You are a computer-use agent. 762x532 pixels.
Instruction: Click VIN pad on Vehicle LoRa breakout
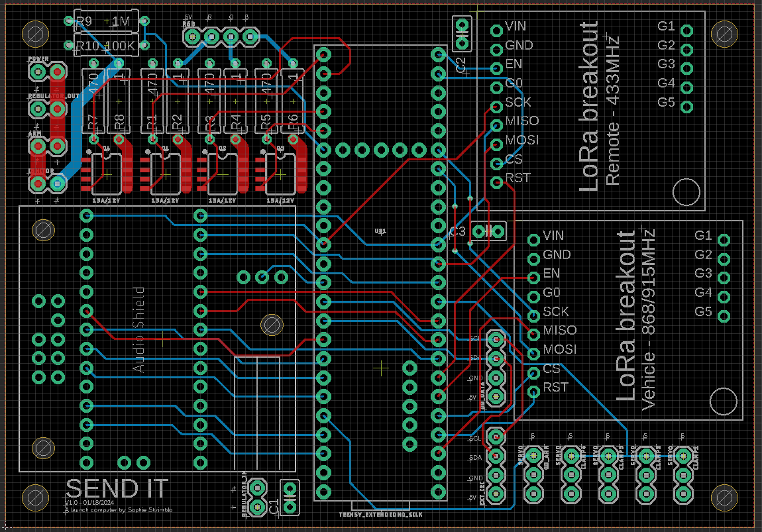(533, 240)
